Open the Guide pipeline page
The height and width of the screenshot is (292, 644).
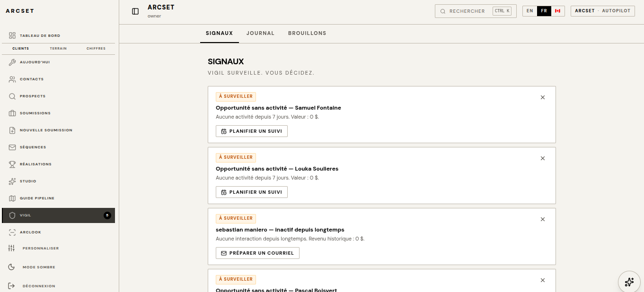point(58,198)
